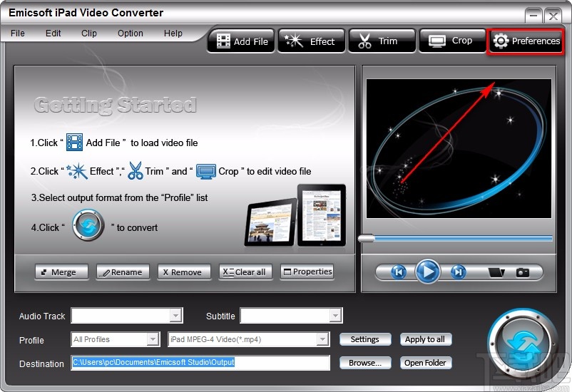Play the preview video

tap(427, 272)
